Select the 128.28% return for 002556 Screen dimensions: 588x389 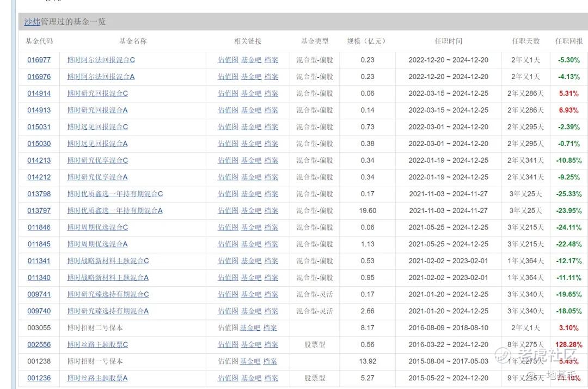click(569, 344)
